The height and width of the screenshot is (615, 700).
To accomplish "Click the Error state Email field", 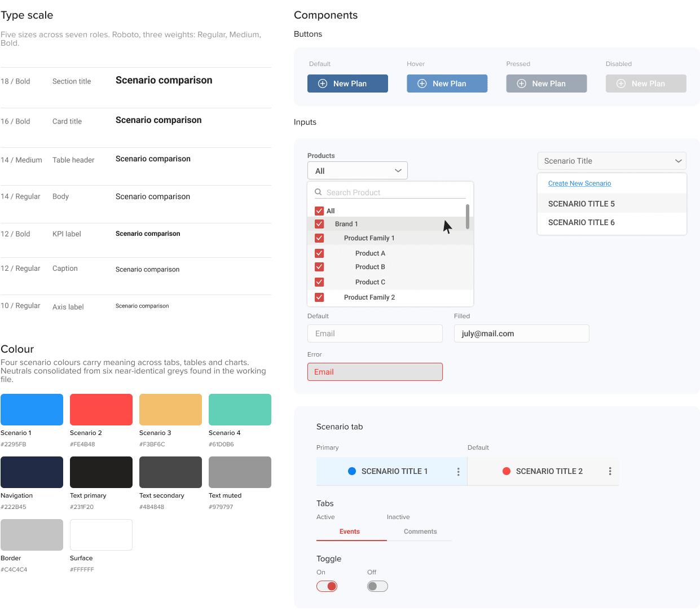I will [375, 372].
